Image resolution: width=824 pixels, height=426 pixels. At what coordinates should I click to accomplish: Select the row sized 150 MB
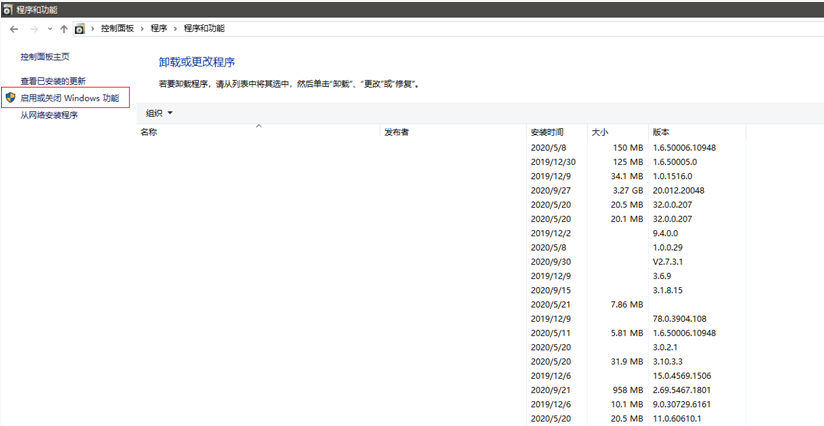[441, 148]
